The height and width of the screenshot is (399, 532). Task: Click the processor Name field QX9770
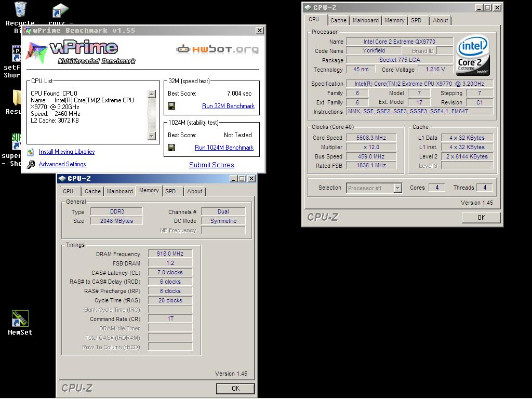coord(400,42)
